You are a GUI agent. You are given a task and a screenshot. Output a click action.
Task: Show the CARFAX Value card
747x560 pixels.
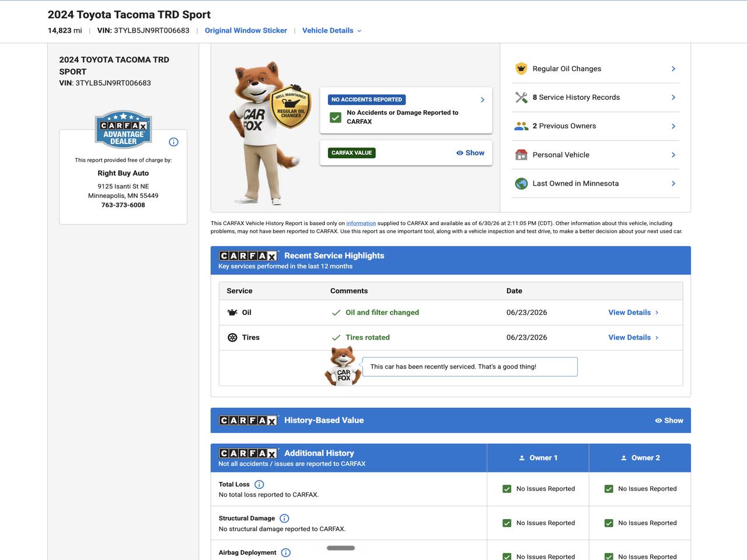point(470,153)
